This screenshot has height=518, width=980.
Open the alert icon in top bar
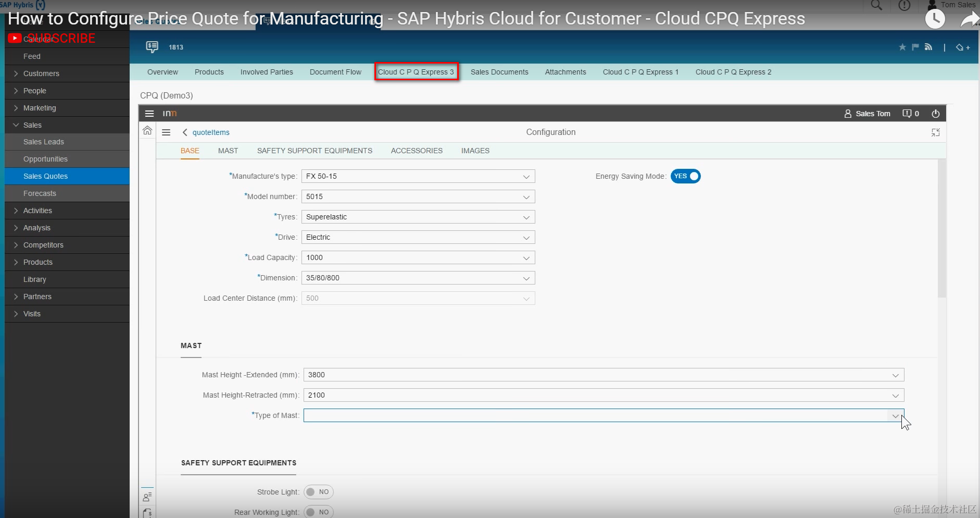click(x=904, y=5)
